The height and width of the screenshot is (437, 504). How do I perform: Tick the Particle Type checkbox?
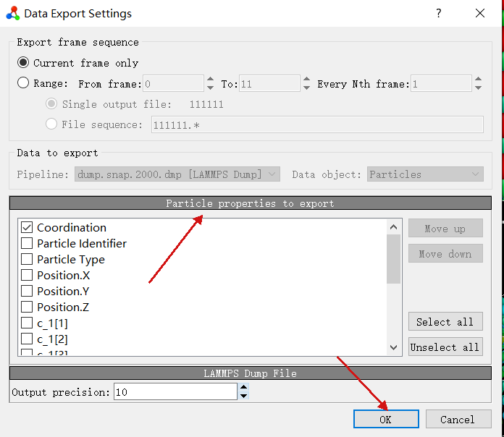[27, 259]
